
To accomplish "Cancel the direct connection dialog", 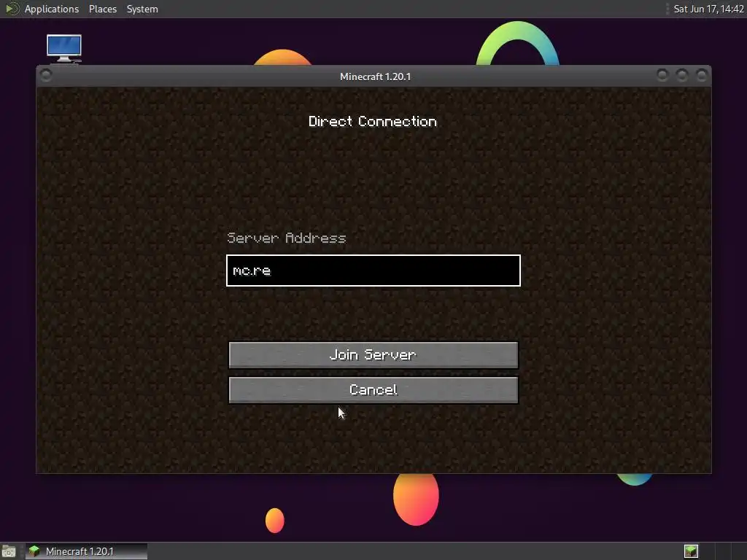I will coord(373,390).
